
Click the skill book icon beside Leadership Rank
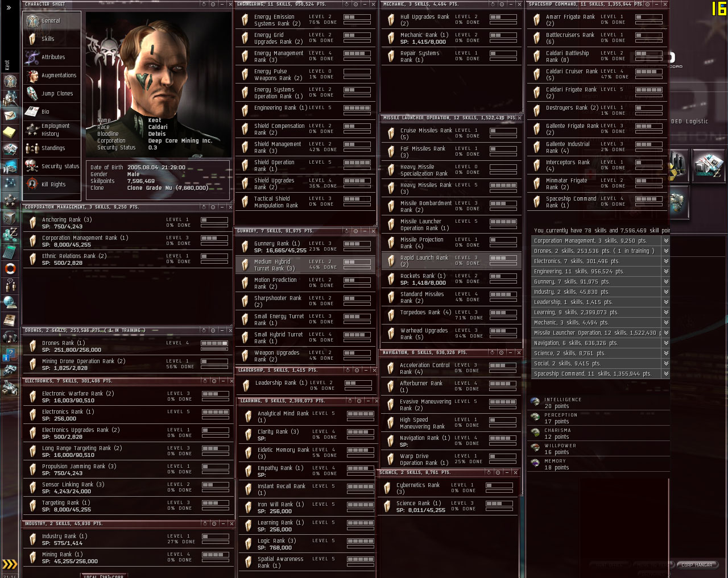point(246,386)
